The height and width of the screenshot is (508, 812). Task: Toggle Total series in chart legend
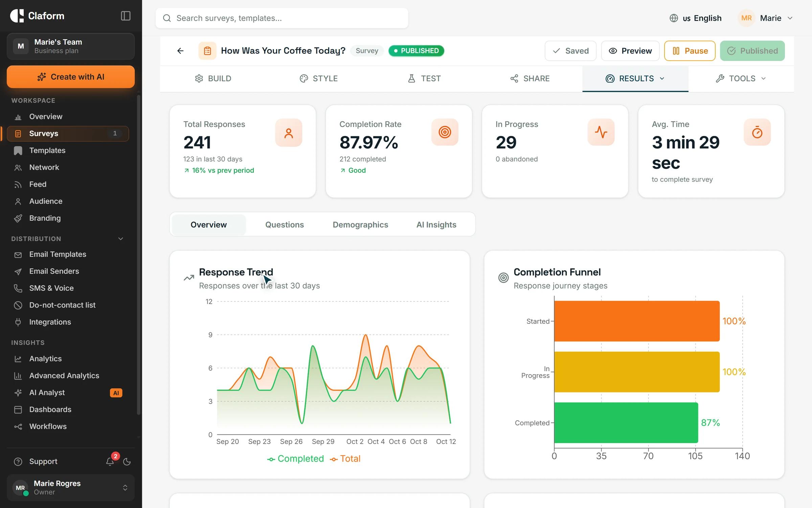[345, 459]
